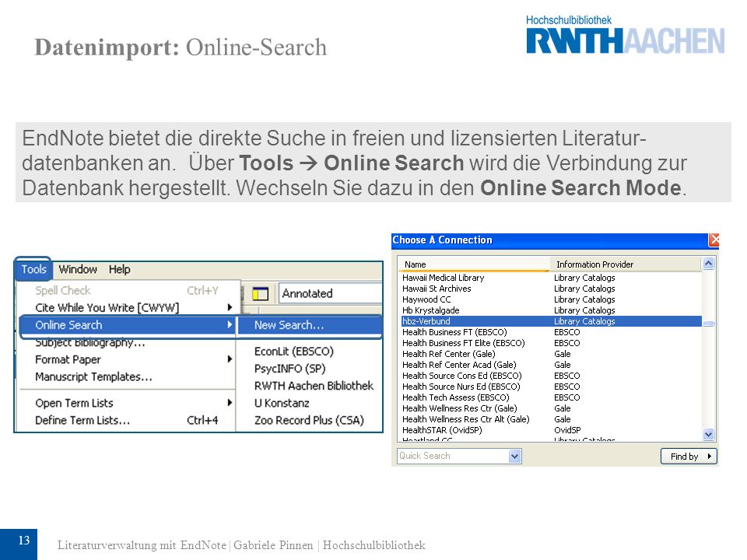The height and width of the screenshot is (560, 747).
Task: Connect to Zoo Record Plus (CSA)
Action: 309,421
